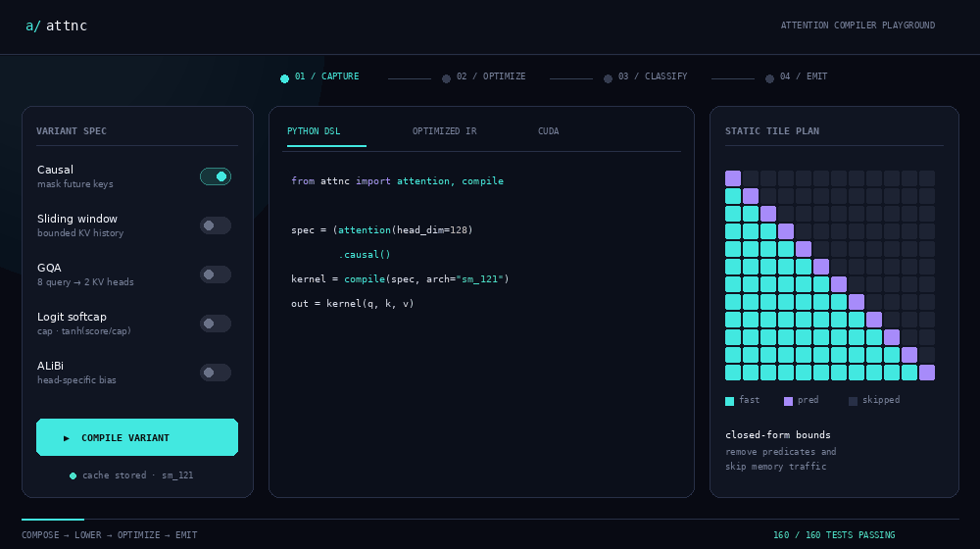
Task: Click the 'head-specific bias' description
Action: 76,380
